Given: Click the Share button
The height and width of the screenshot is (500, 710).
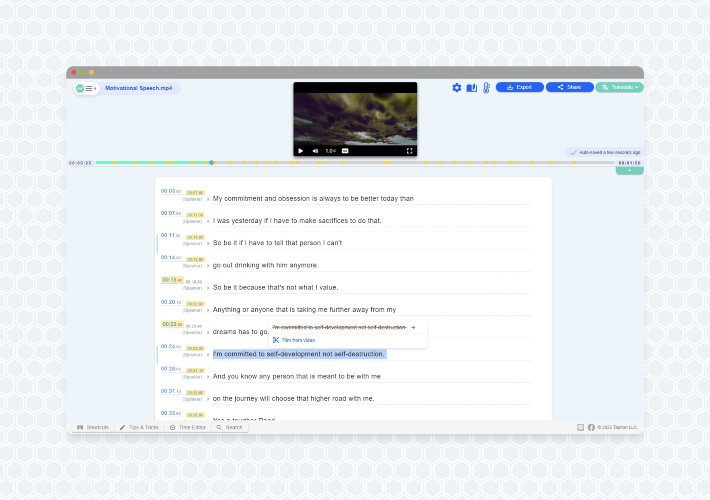Looking at the screenshot, I should [x=570, y=87].
